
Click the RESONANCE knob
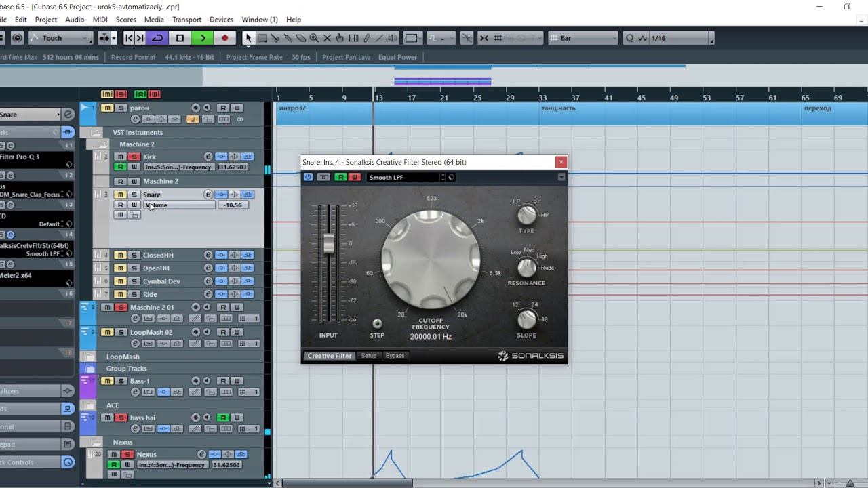point(527,267)
